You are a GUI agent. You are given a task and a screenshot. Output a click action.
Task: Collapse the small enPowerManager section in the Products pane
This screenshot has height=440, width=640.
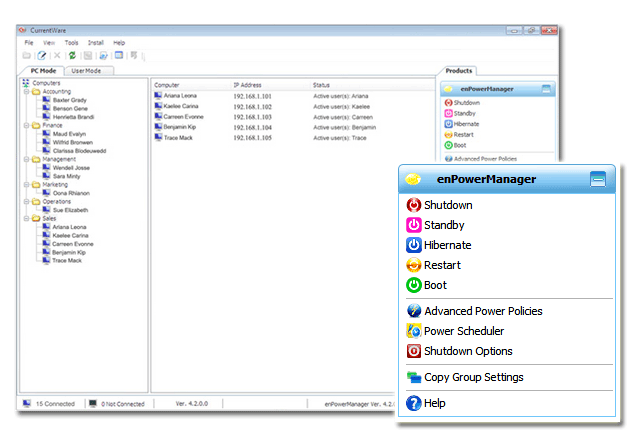[x=546, y=89]
